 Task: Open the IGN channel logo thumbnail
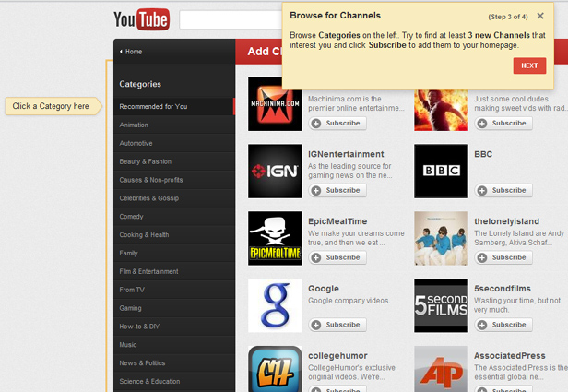pos(275,171)
